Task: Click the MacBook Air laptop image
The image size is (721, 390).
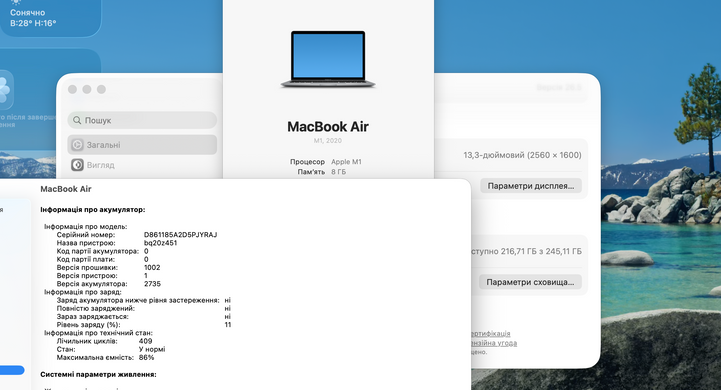Action: (328, 59)
